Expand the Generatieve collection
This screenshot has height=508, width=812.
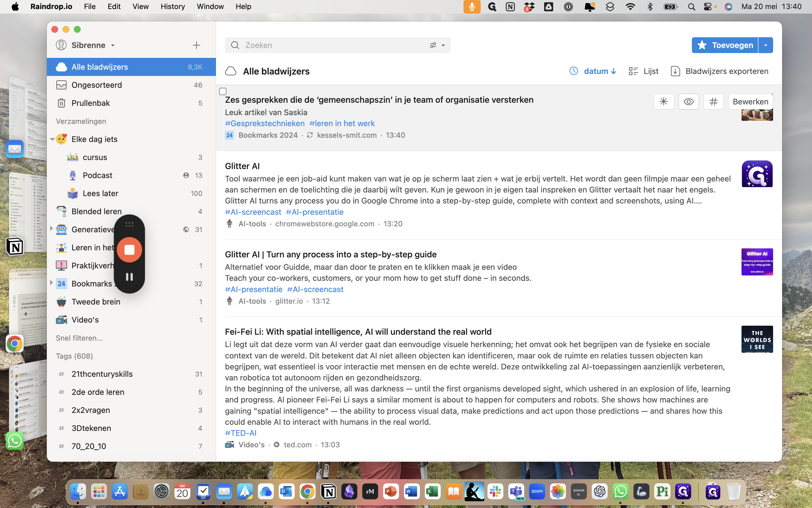tap(51, 229)
